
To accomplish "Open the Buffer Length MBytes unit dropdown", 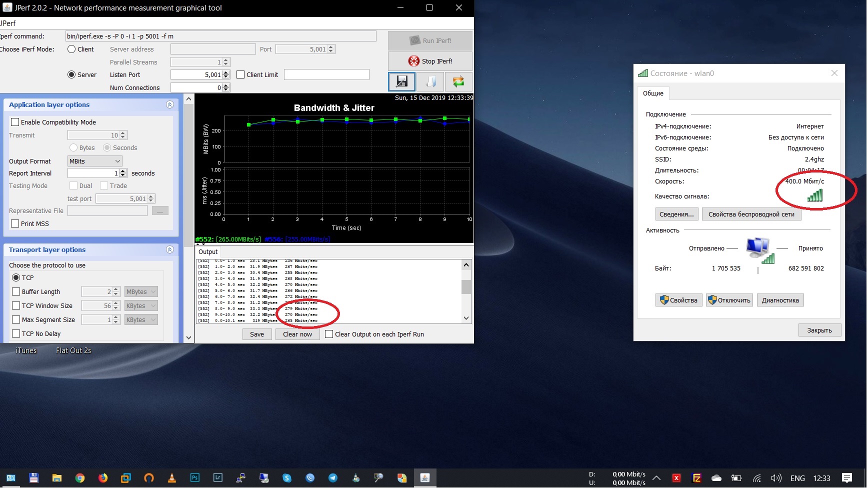I will point(141,291).
